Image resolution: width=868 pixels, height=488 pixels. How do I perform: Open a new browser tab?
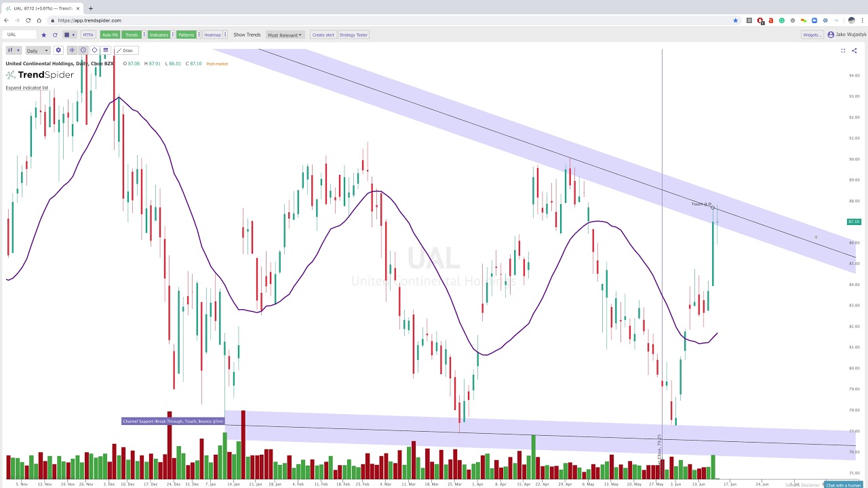click(x=90, y=8)
